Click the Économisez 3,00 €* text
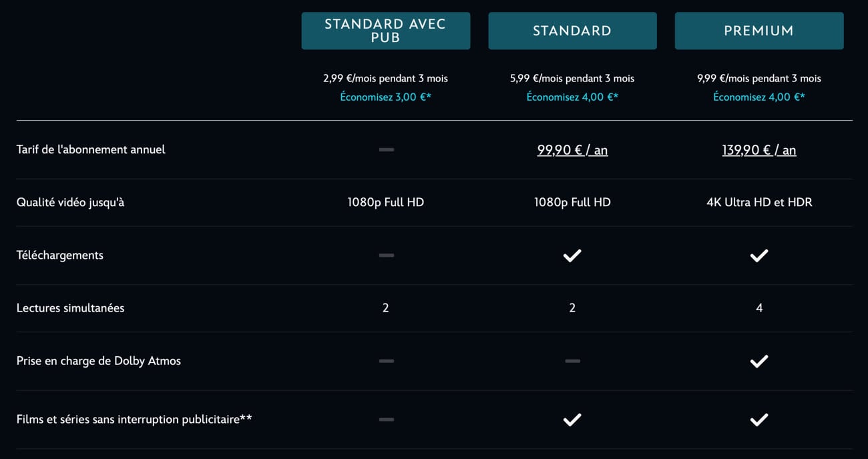 (x=386, y=97)
